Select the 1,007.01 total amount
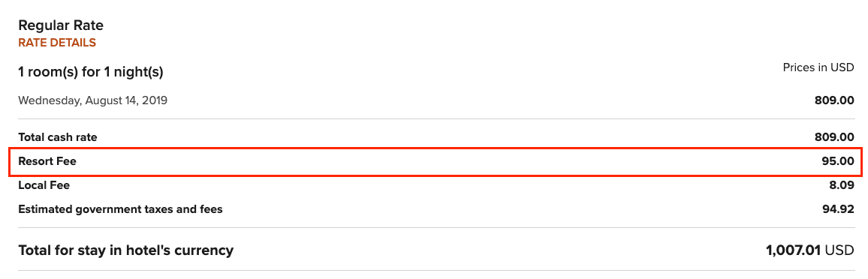The height and width of the screenshot is (279, 868). pyautogui.click(x=793, y=250)
